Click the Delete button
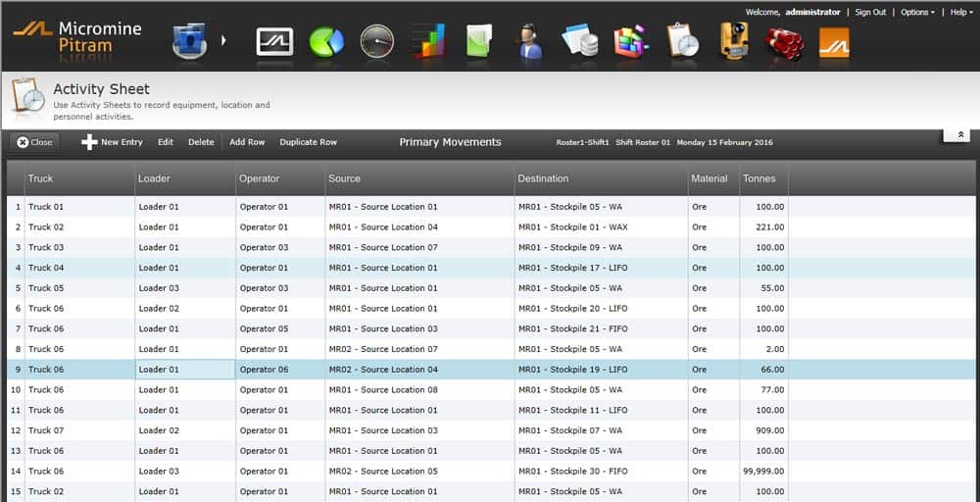The image size is (980, 502). click(x=201, y=142)
